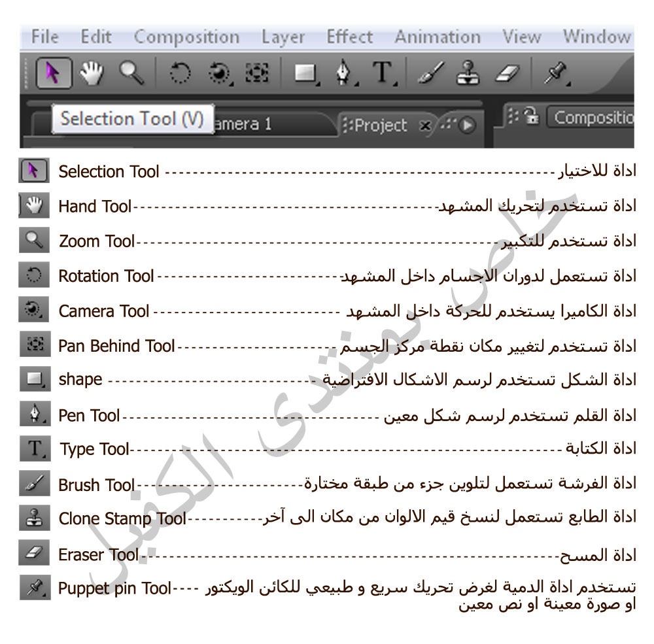
Task: Click the Pan Behind tool in top toolbar
Action: (x=257, y=74)
